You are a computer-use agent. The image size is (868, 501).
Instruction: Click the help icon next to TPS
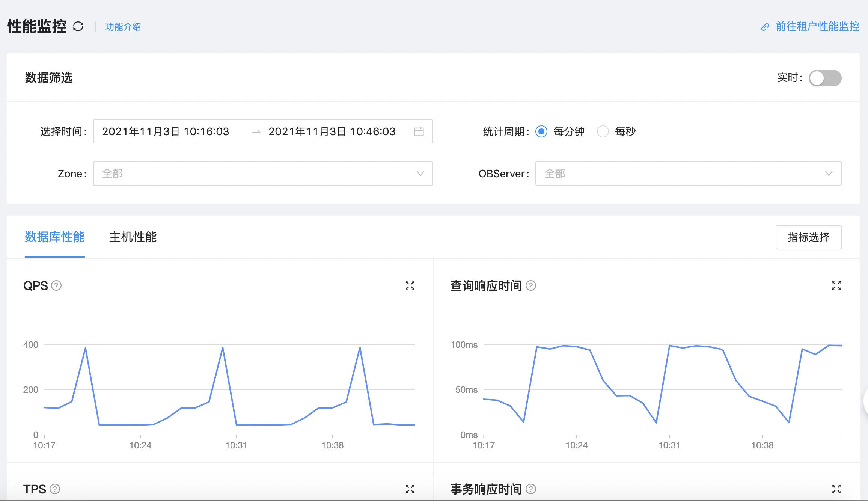click(x=55, y=489)
